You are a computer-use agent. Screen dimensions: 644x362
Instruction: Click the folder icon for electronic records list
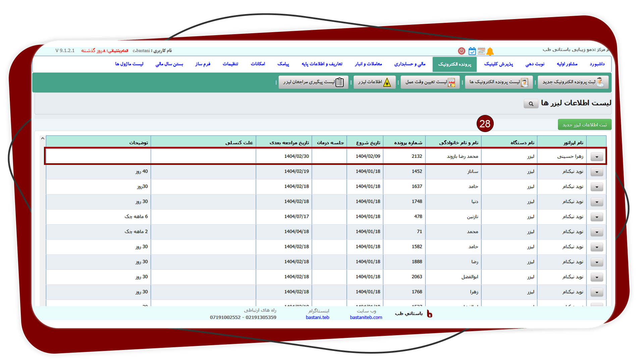pyautogui.click(x=524, y=82)
